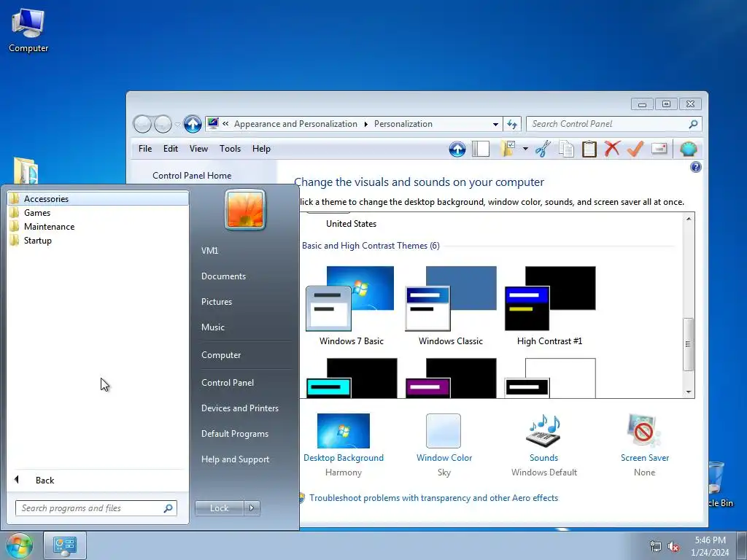This screenshot has height=560, width=747.
Task: Click the Control Panel Home link
Action: coord(192,175)
